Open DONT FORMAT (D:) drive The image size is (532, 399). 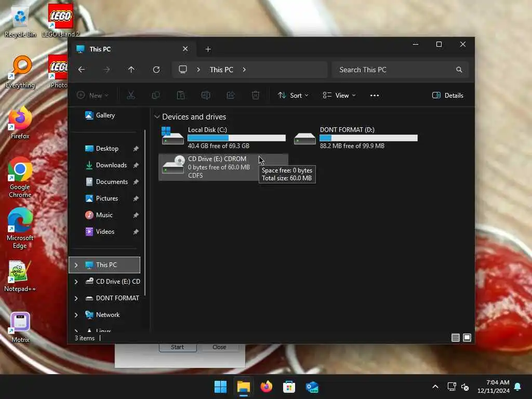click(355, 137)
